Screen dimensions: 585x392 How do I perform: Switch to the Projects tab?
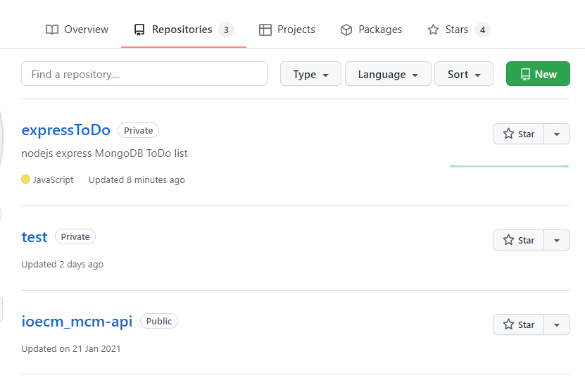(x=287, y=30)
